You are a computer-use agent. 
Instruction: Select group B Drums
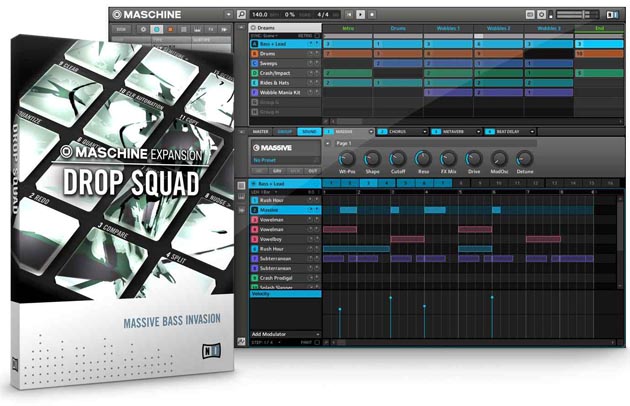(285, 53)
